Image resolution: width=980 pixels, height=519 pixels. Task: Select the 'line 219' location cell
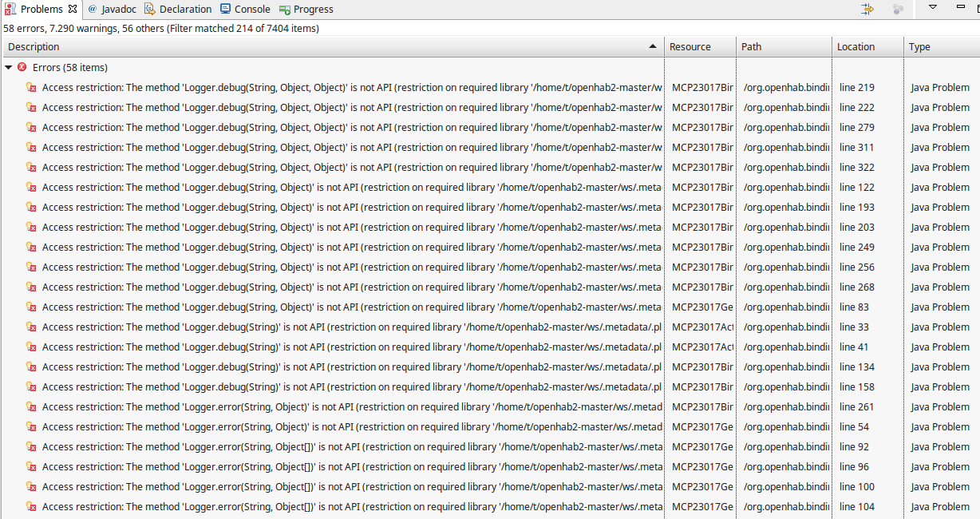(857, 87)
